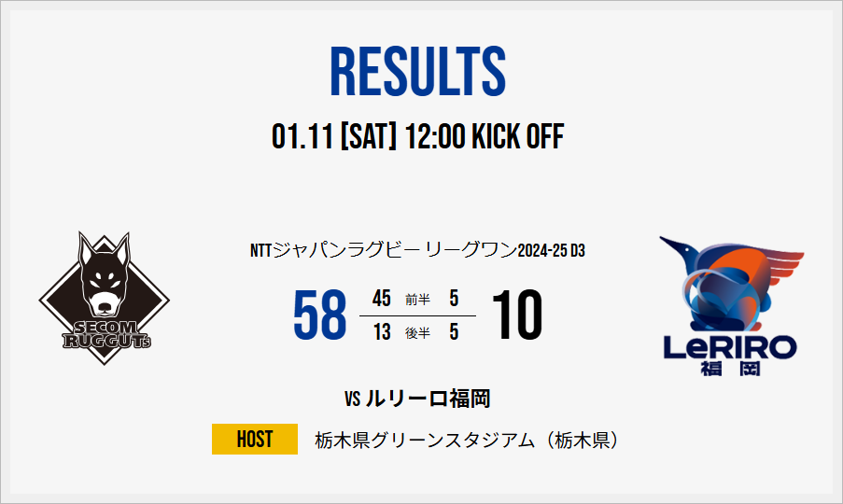Click the second-half away score 5
The width and height of the screenshot is (843, 504).
click(x=454, y=331)
